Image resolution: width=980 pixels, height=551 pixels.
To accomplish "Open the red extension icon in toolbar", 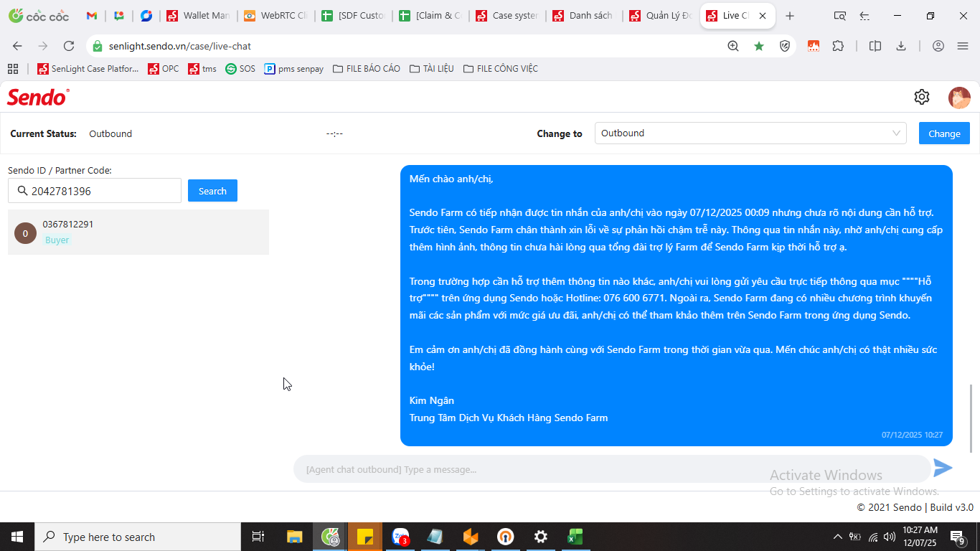I will (x=814, y=46).
